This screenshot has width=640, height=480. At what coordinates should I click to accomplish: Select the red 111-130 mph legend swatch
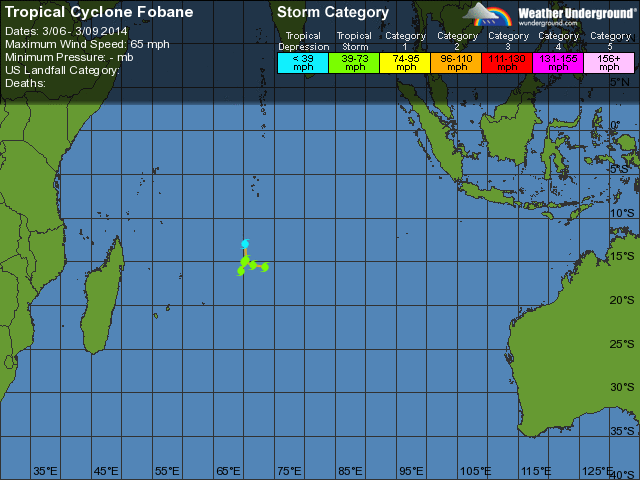(508, 61)
